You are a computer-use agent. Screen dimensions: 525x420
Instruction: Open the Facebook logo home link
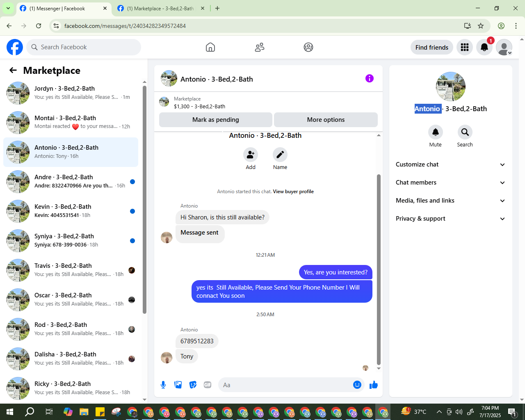15,47
